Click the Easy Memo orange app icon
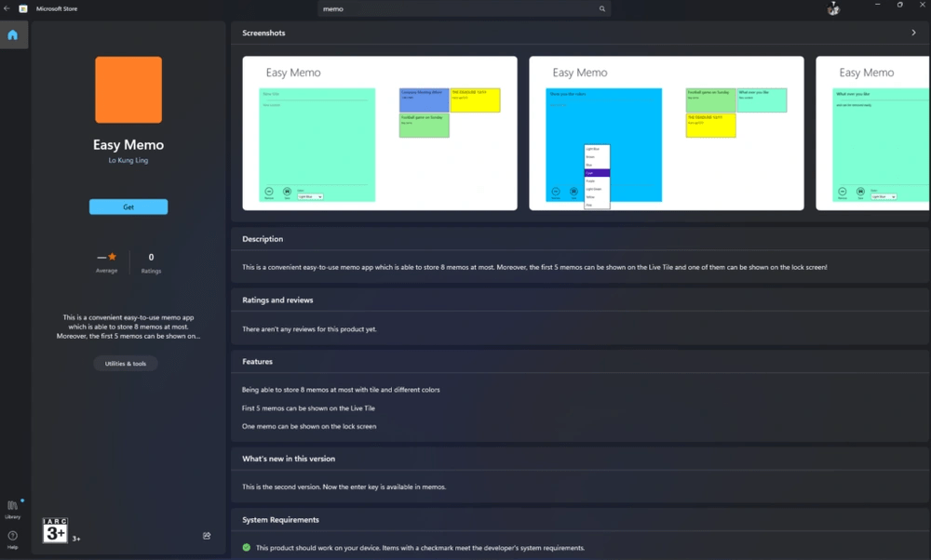 point(128,89)
